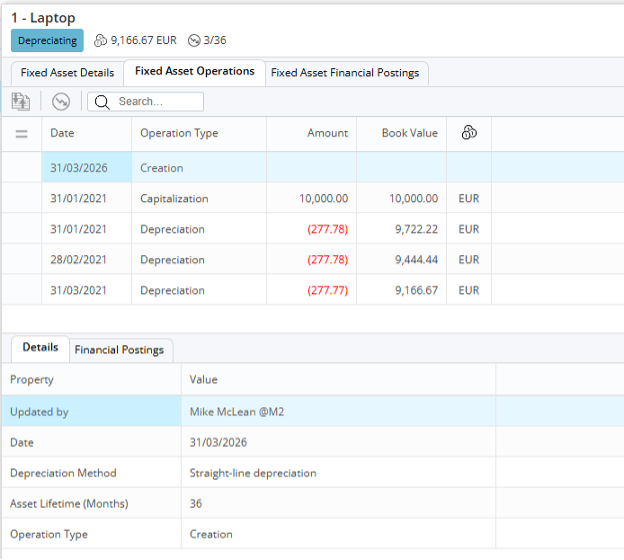This screenshot has height=560, width=624.
Task: Click the 36 asset lifetime value
Action: [195, 504]
